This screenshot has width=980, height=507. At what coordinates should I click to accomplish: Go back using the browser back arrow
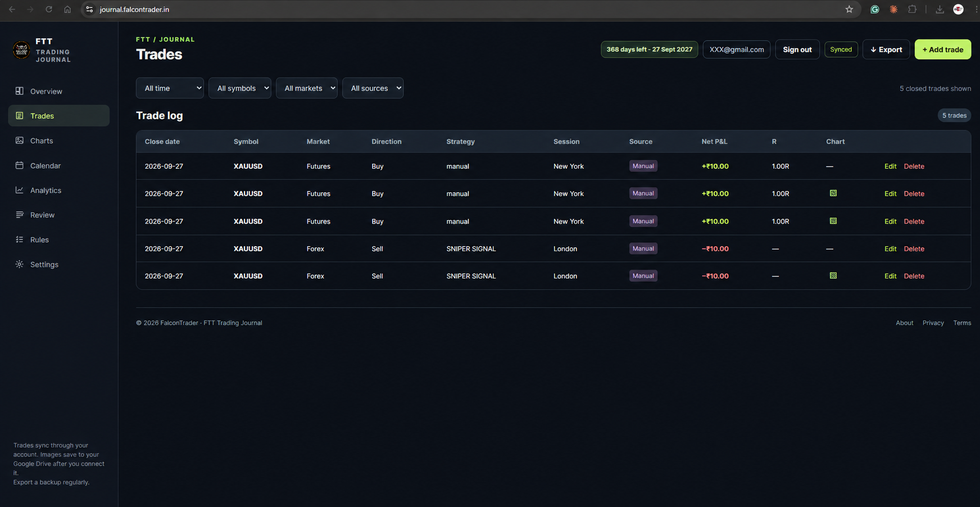[12, 10]
